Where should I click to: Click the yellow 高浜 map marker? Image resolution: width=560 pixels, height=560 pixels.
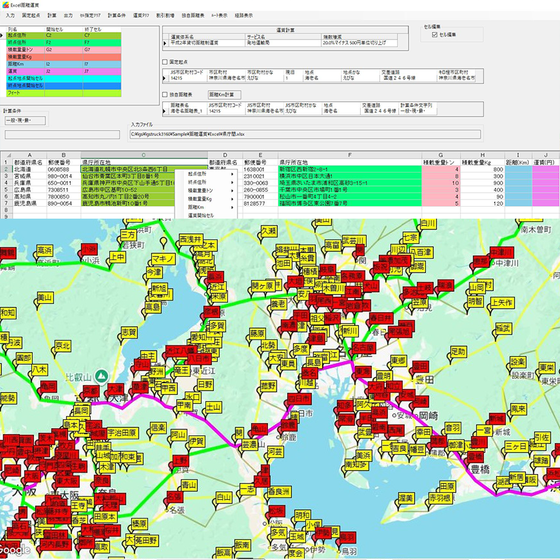tap(45, 250)
